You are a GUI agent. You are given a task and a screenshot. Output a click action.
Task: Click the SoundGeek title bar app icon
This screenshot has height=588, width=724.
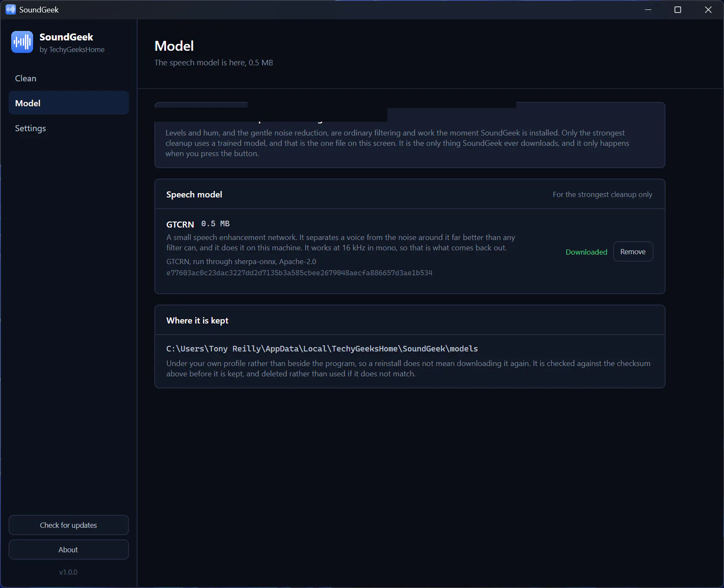pos(11,9)
